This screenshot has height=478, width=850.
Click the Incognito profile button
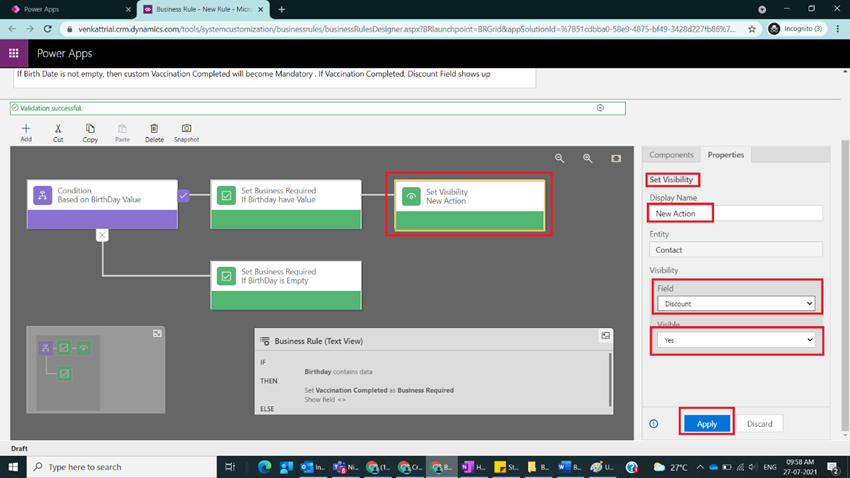(795, 29)
